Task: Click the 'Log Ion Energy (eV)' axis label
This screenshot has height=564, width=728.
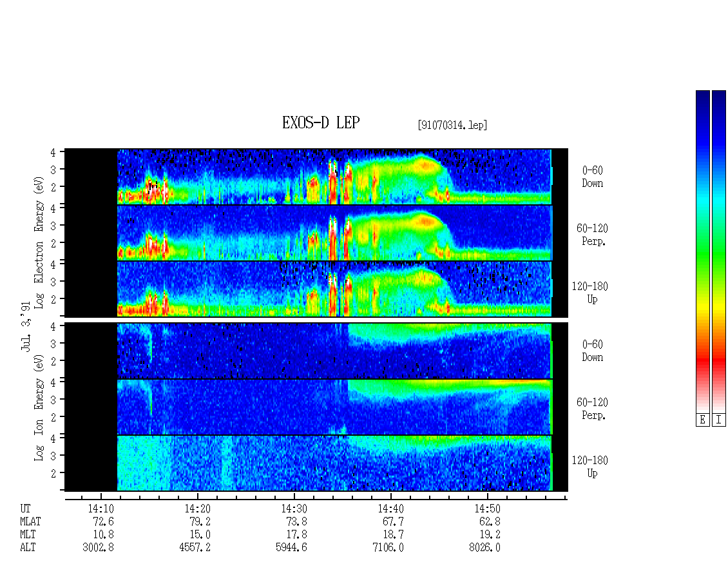Action: tap(39, 407)
